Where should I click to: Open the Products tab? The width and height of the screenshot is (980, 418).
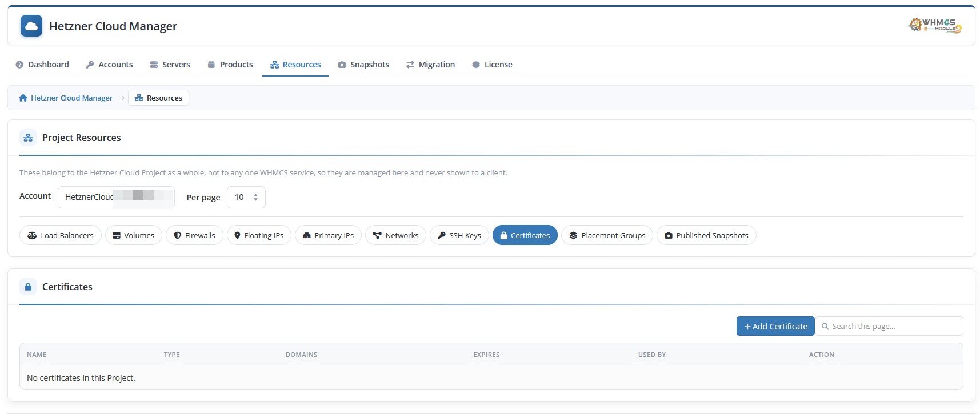pos(230,65)
